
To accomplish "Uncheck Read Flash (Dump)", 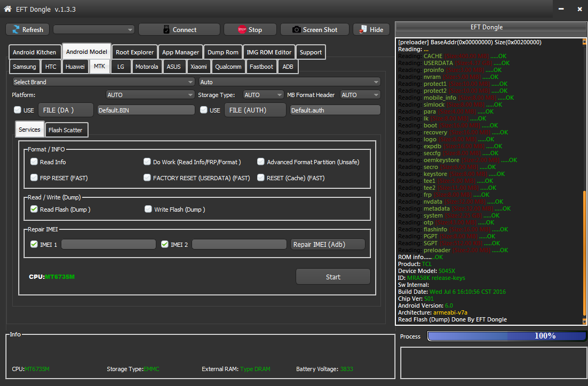I will [x=34, y=209].
